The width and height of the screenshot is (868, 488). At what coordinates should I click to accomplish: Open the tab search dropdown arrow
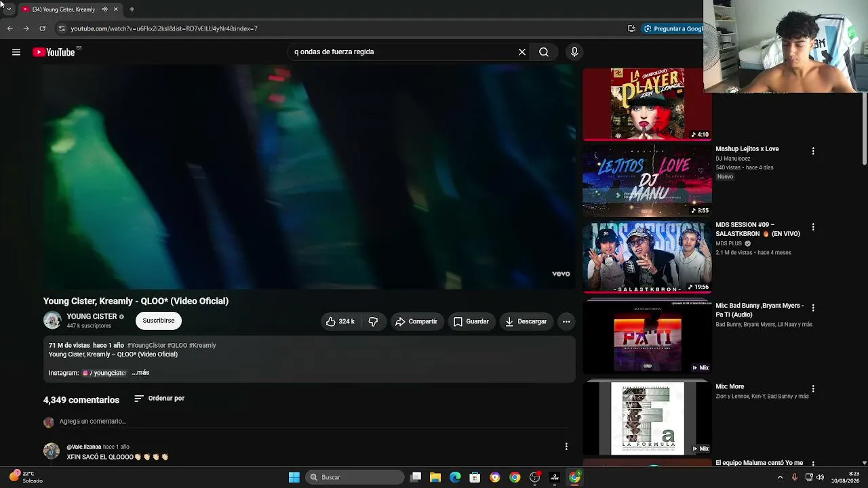[8, 9]
